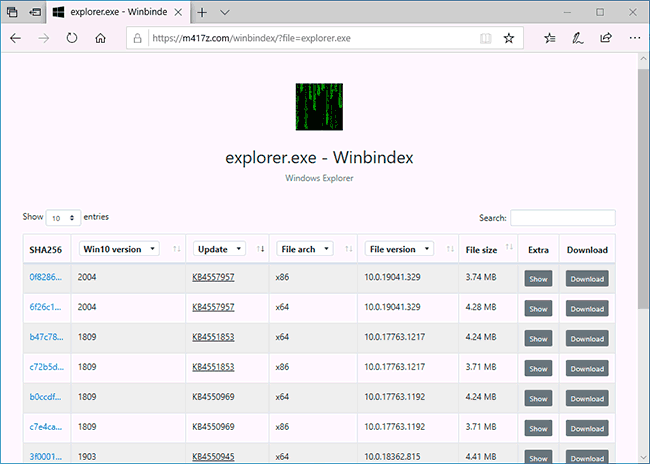
Task: Click Download for the b0ccdf row
Action: (587, 398)
